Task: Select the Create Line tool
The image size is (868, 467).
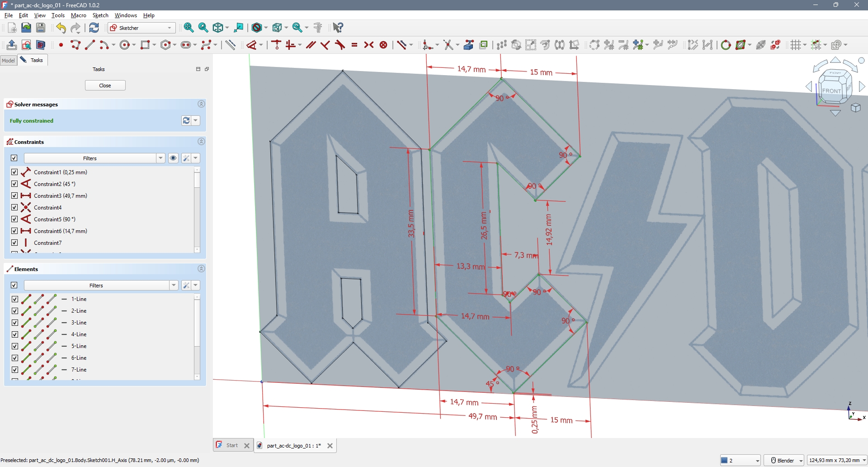Action: (x=90, y=45)
